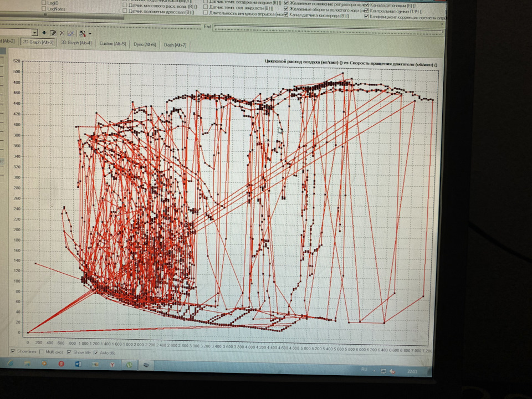Click the network tray icon
The image size is (532, 399).
[383, 371]
